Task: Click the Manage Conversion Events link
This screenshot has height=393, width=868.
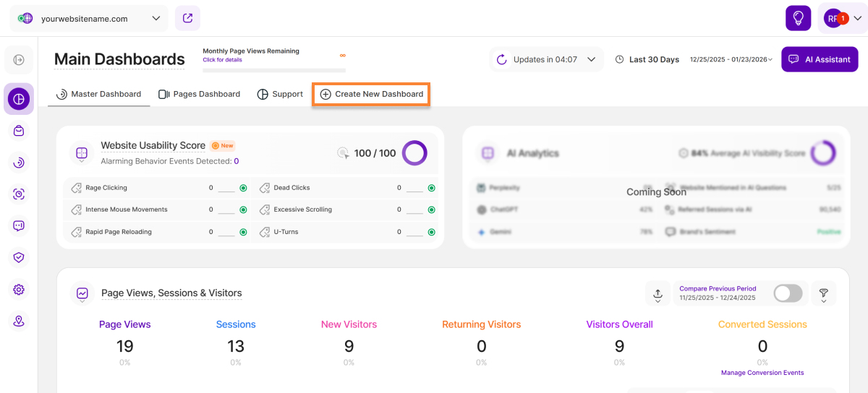Action: tap(762, 373)
